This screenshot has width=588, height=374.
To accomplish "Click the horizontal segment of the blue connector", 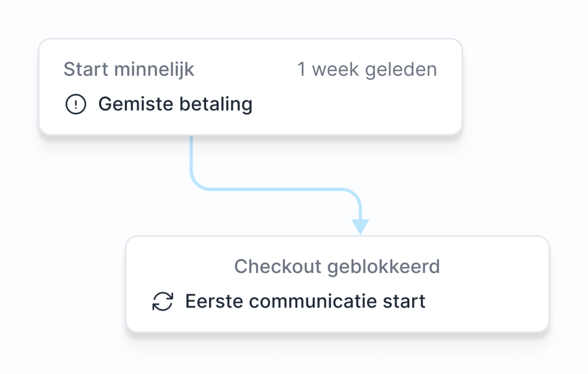I will pyautogui.click(x=276, y=189).
